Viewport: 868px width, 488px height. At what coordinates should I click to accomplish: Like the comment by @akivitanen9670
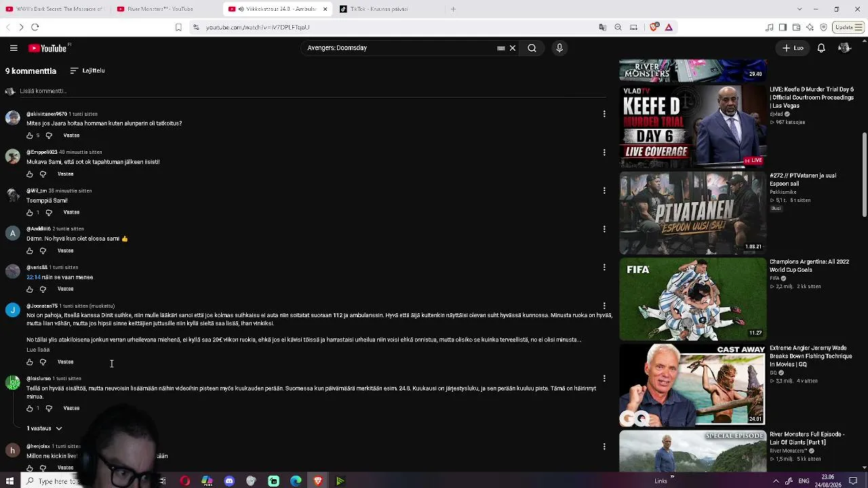pyautogui.click(x=29, y=136)
